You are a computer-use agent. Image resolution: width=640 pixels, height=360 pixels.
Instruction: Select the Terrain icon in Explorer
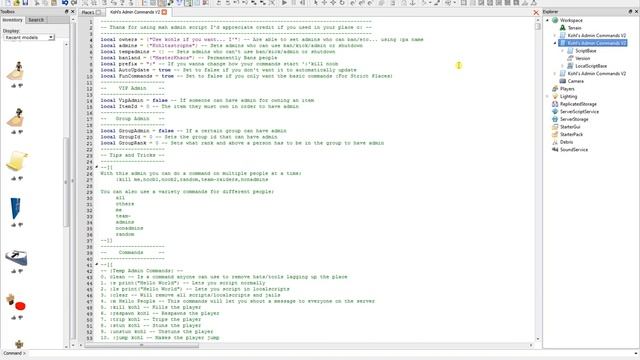tap(562, 28)
